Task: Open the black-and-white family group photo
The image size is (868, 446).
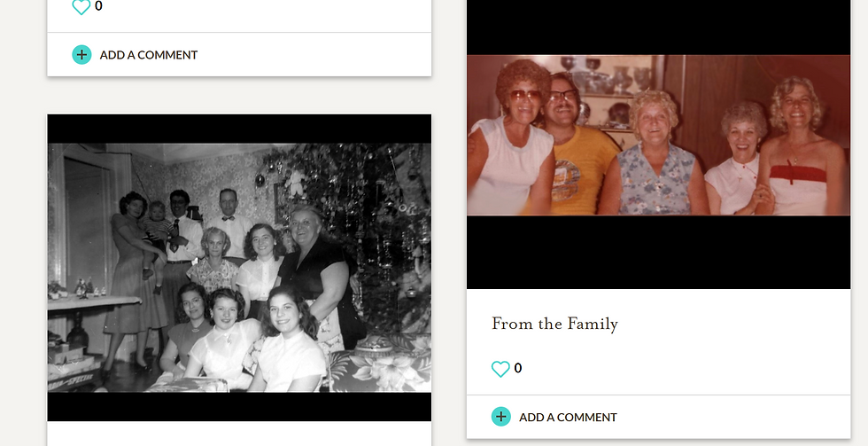Action: click(x=239, y=268)
